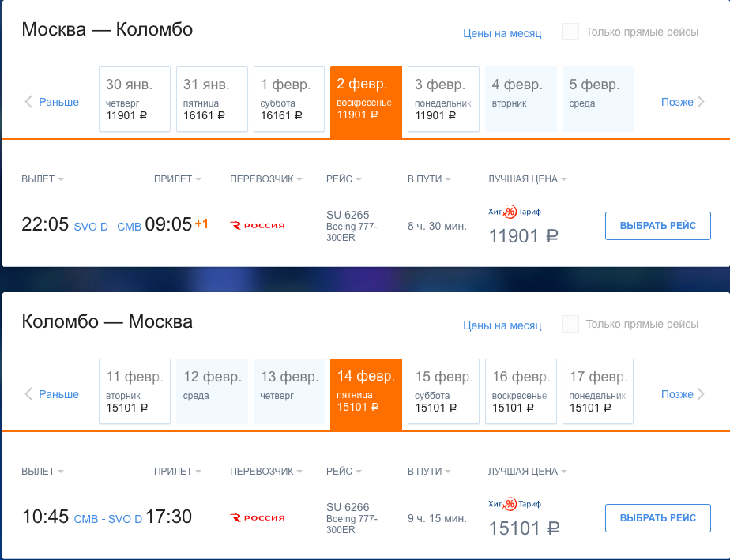This screenshot has height=560, width=730.
Task: Enable Только прямые рейсы for Москва — Коломбо
Action: click(570, 32)
